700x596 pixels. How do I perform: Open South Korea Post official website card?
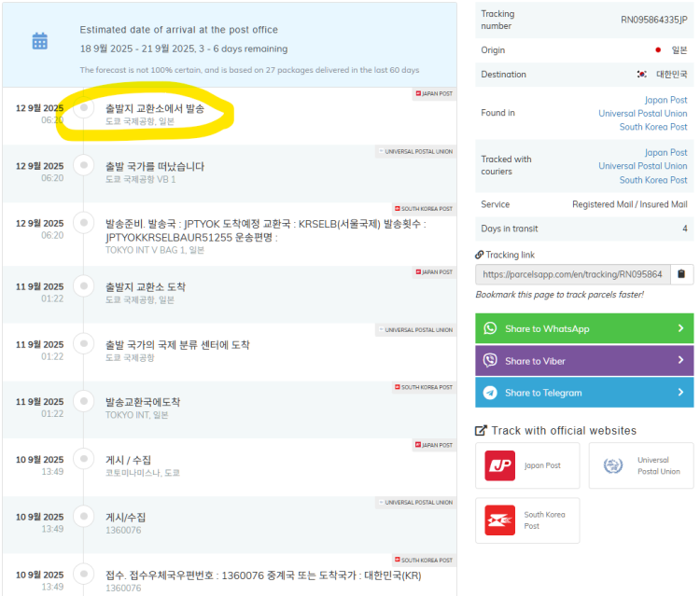point(527,520)
